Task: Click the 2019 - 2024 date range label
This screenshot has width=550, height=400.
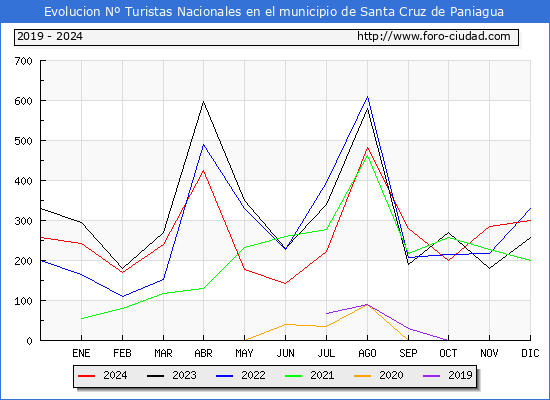Action: 50,36
